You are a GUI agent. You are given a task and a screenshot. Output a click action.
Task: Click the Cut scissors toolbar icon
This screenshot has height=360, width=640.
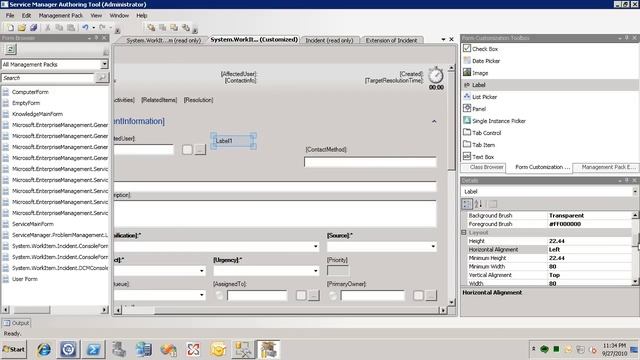click(48, 27)
